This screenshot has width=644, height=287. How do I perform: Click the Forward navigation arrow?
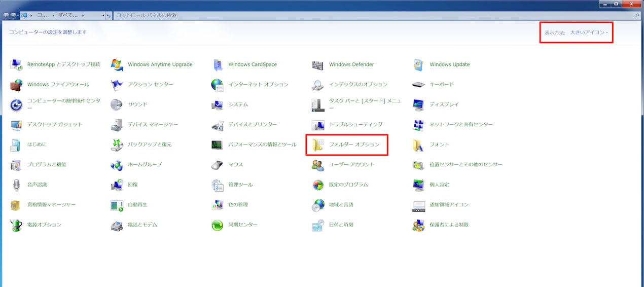click(13, 16)
